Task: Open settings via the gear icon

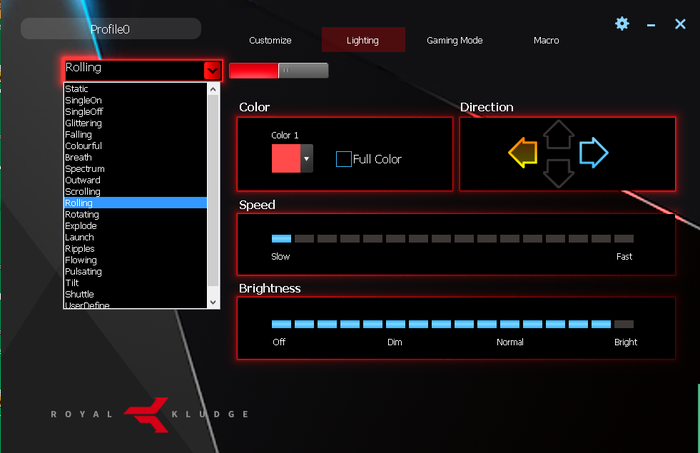Action: (x=622, y=23)
